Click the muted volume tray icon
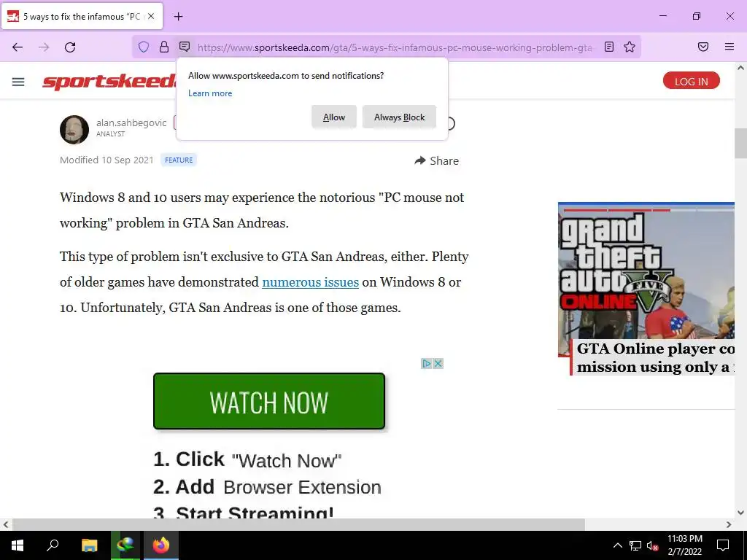The height and width of the screenshot is (560, 747). pyautogui.click(x=653, y=545)
